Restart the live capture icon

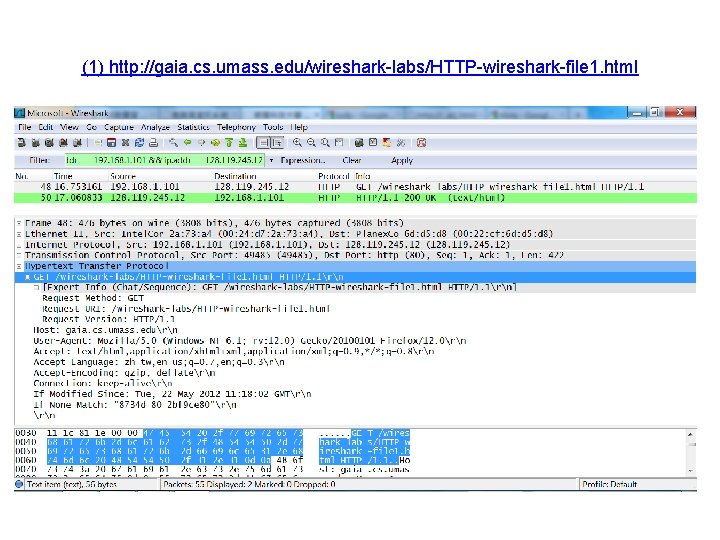pyautogui.click(x=77, y=143)
